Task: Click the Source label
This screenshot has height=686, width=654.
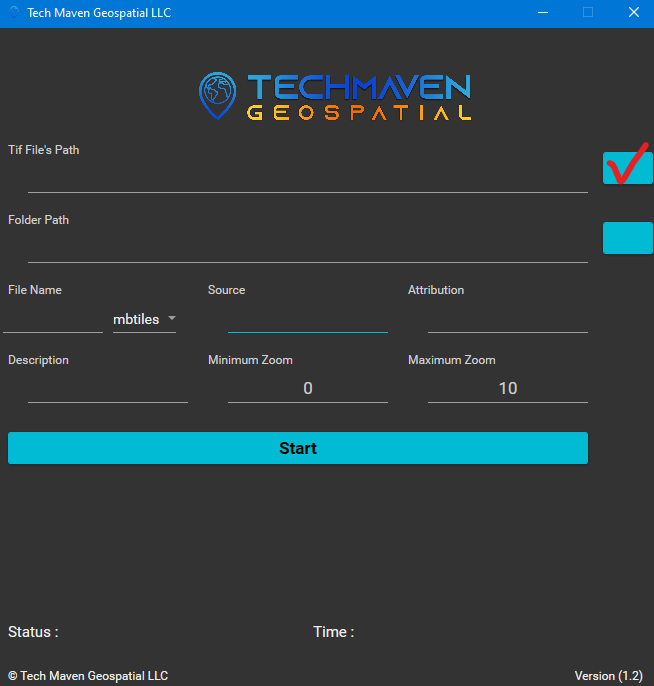Action: (227, 290)
